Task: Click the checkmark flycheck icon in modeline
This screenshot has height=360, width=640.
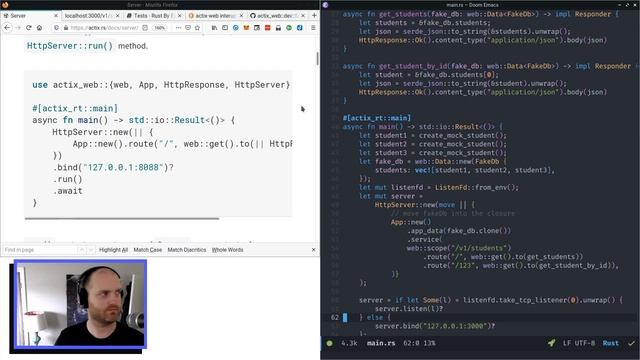Action: click(x=632, y=343)
